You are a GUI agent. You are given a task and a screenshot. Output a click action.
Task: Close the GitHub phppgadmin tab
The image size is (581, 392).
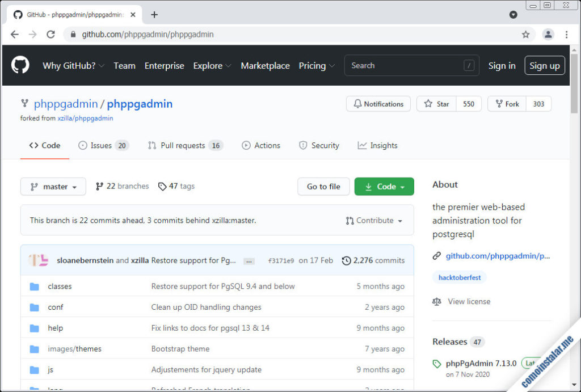[x=133, y=15]
